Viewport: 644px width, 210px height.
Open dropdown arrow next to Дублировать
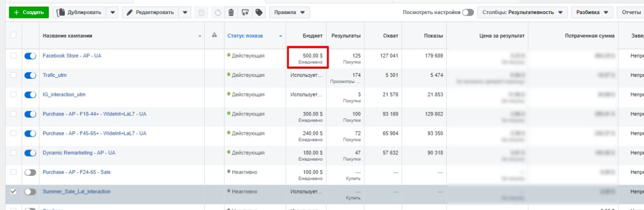[112, 13]
